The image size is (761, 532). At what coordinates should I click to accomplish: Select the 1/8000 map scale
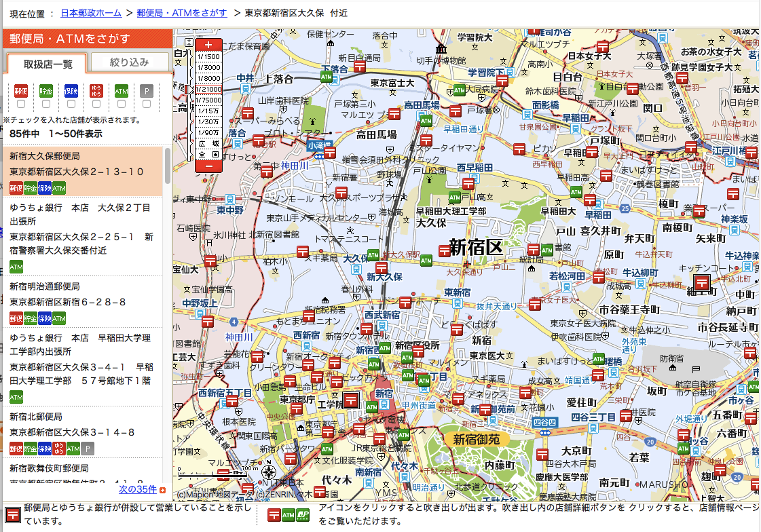click(x=208, y=78)
